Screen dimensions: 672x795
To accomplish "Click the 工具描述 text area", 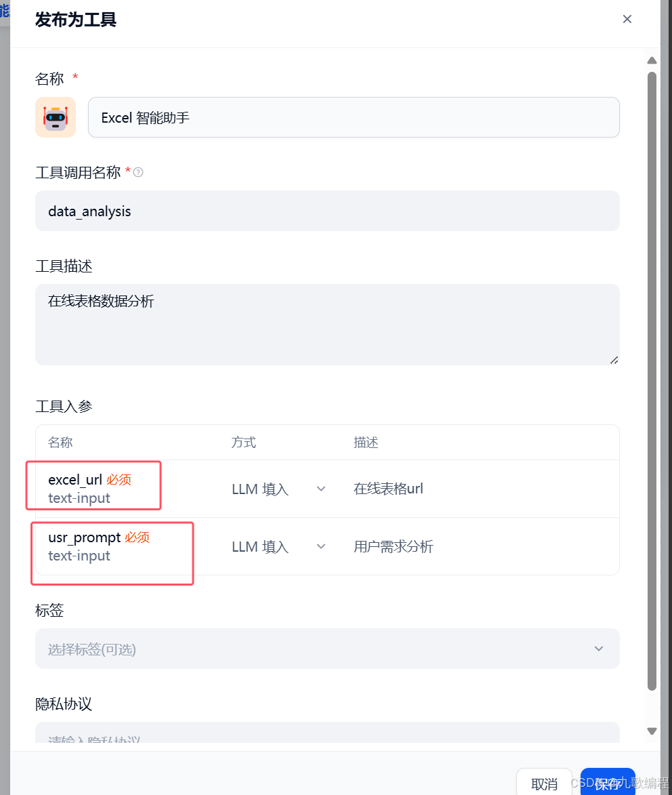I will tap(327, 325).
